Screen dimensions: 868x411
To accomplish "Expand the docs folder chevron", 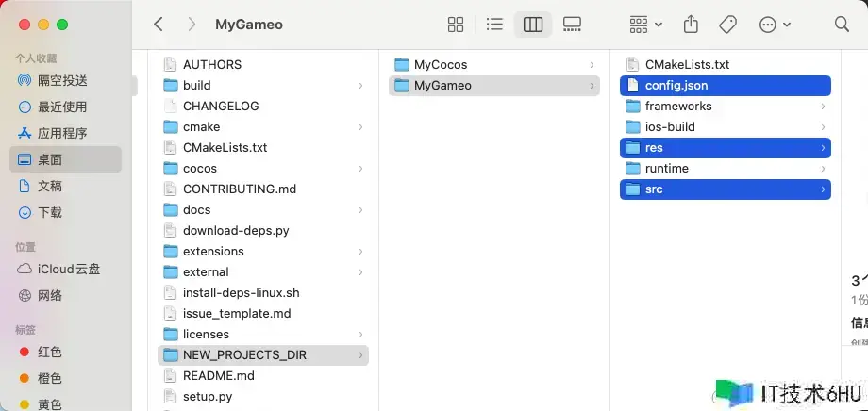I will (x=361, y=209).
